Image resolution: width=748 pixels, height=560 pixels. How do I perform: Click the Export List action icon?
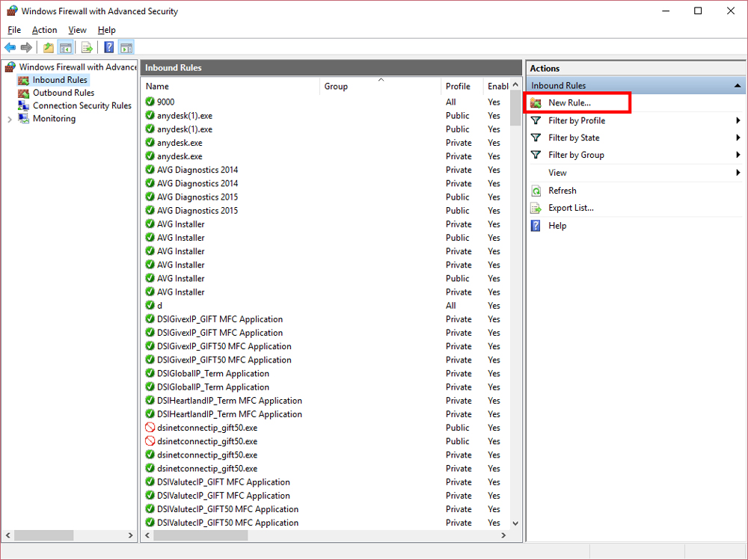click(536, 208)
